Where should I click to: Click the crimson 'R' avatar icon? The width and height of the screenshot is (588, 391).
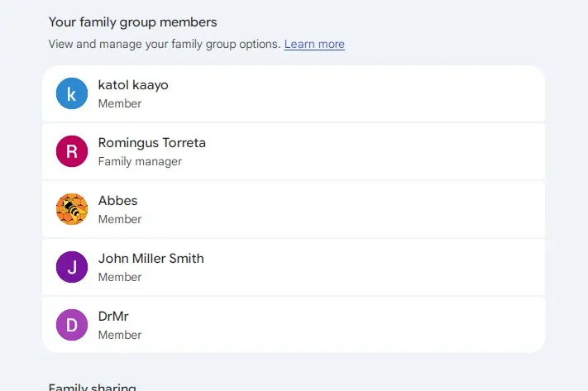(x=72, y=151)
